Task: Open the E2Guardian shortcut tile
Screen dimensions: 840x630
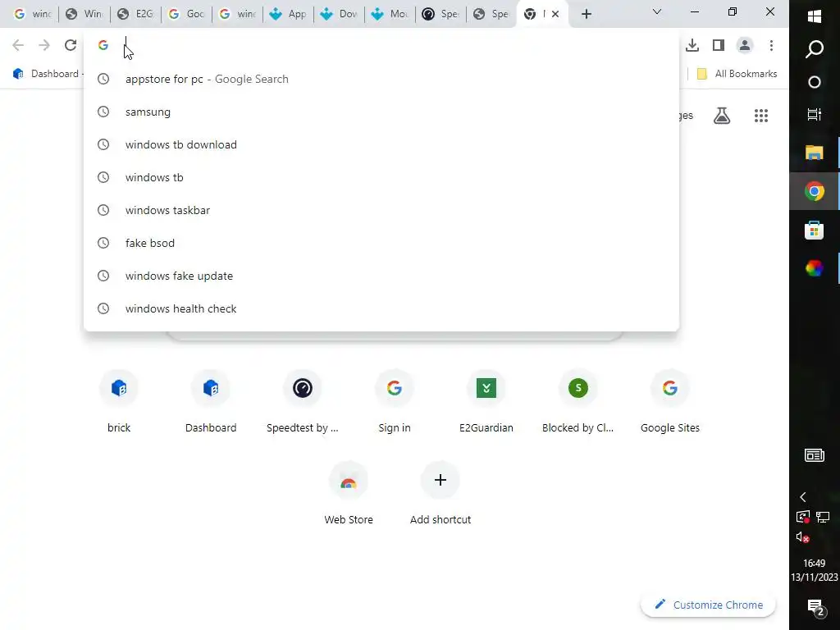Action: tap(486, 400)
